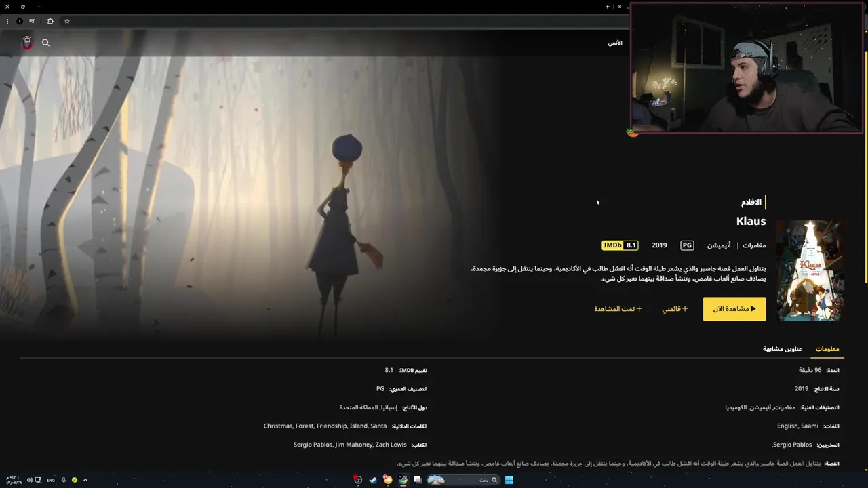The image size is (868, 488).
Task: Open the taskbar app with red badge
Action: (x=358, y=480)
